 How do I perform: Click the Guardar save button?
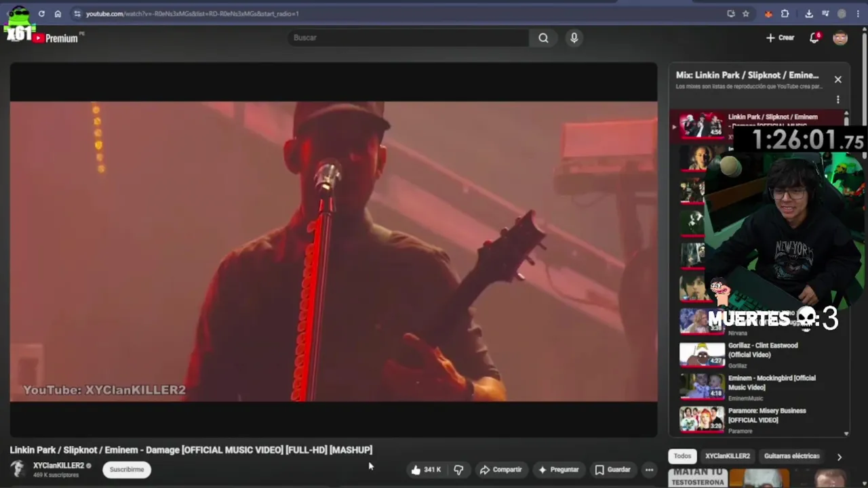(x=613, y=469)
